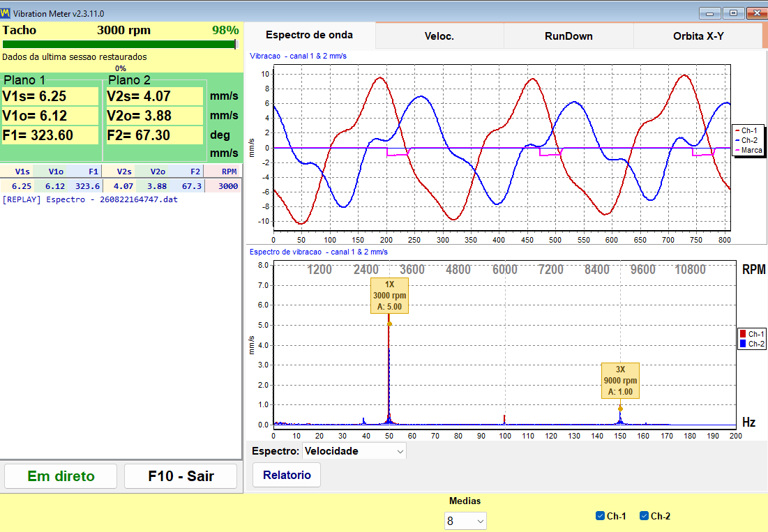Viewport: 768px width, 532px height.
Task: Uncheck the Ch-1 checkbox
Action: [x=600, y=516]
